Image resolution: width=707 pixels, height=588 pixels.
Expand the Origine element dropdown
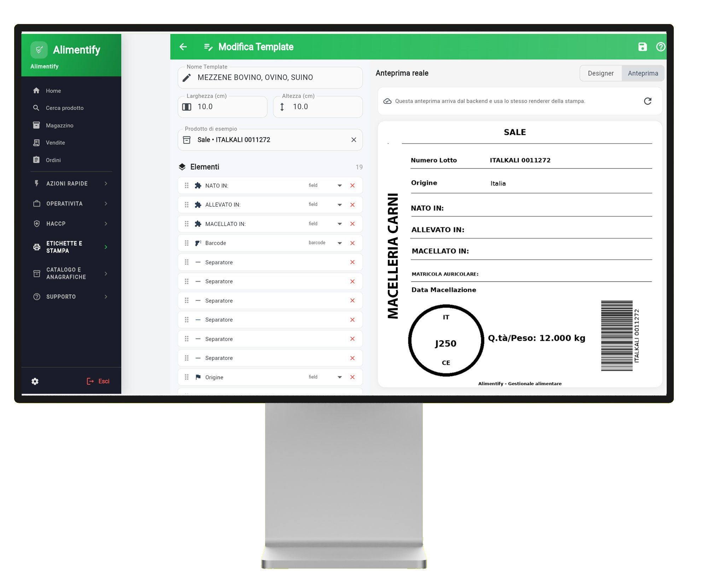click(339, 377)
